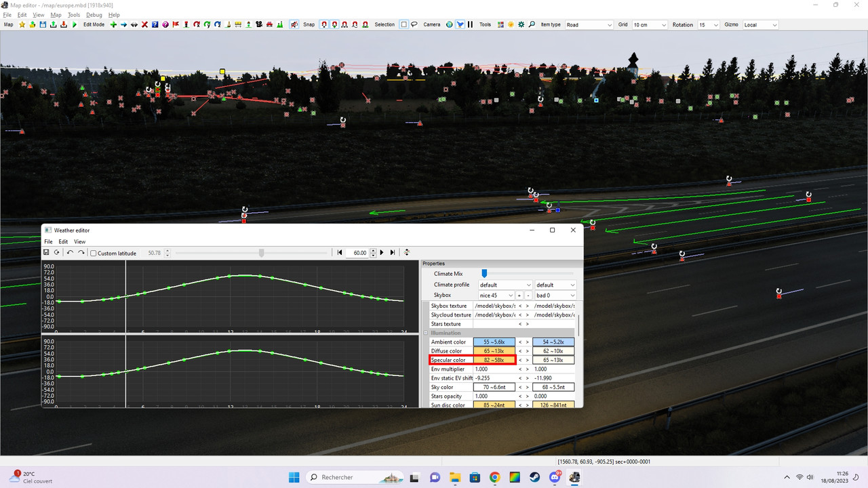Viewport: 868px width, 488px height.
Task: Select the rotate X axis tool
Action: [197, 24]
